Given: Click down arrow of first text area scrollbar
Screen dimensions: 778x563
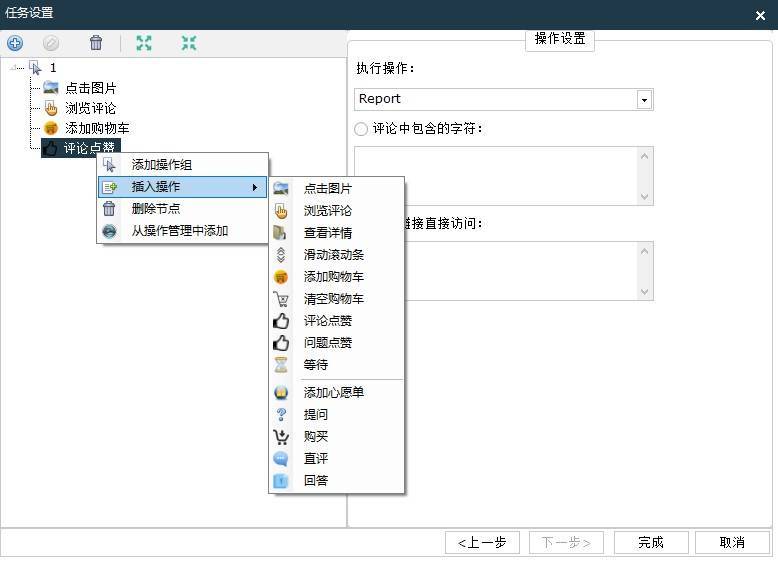Looking at the screenshot, I should 645,196.
